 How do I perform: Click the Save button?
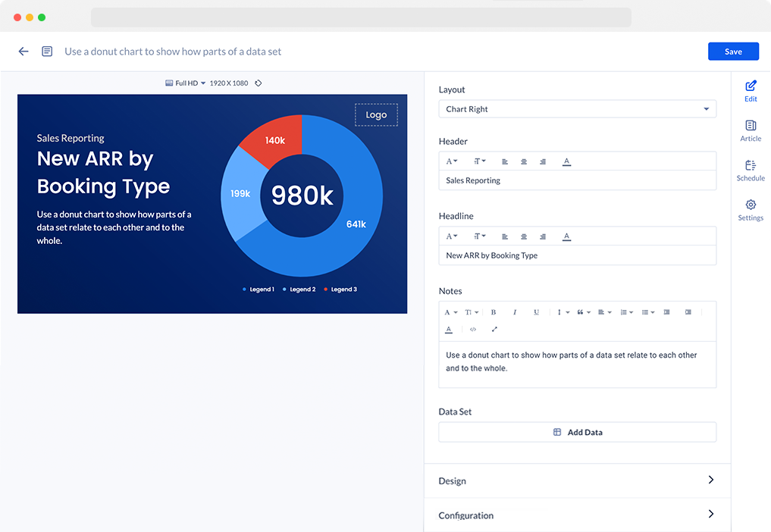point(733,52)
